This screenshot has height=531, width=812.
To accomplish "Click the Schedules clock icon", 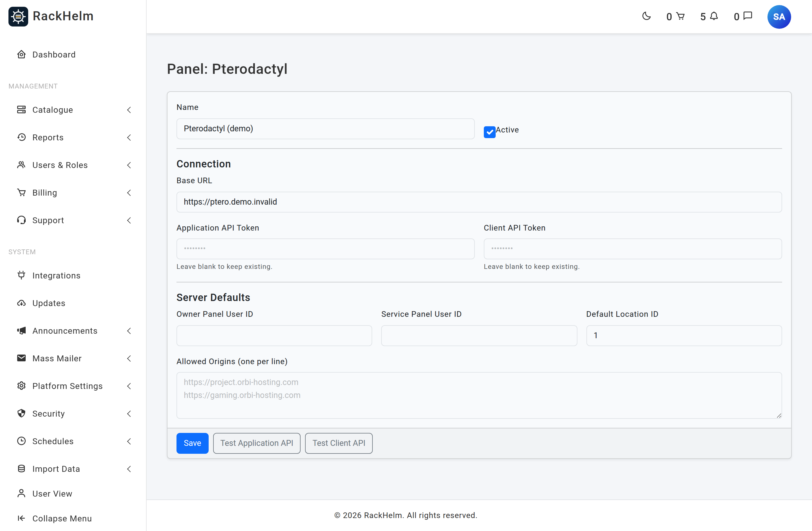I will click(x=21, y=441).
